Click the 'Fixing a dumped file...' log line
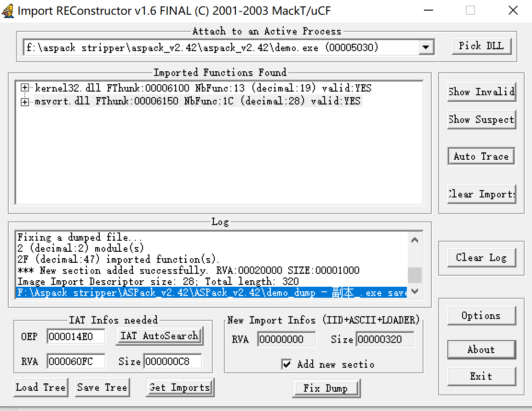The height and width of the screenshot is (411, 532). coord(80,237)
